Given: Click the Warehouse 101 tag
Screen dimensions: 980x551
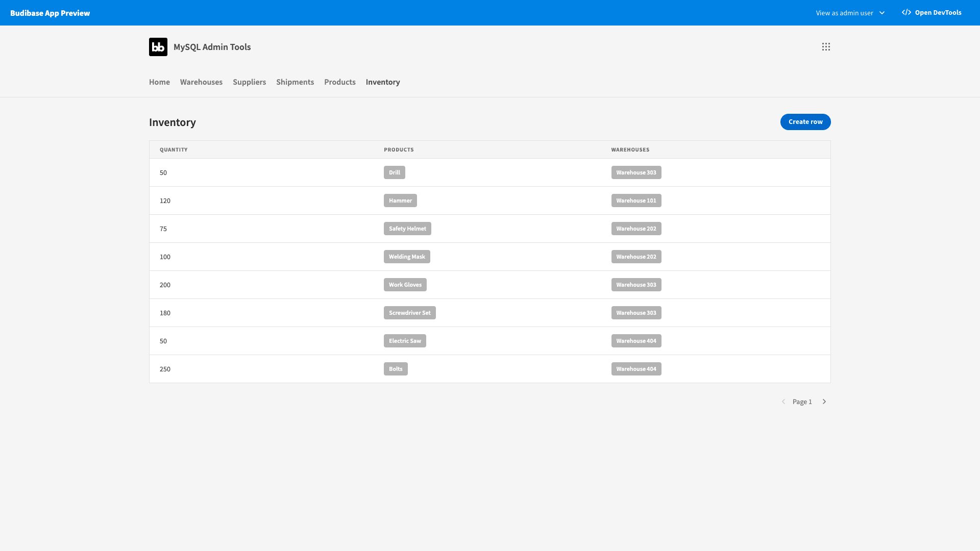Looking at the screenshot, I should coord(636,201).
